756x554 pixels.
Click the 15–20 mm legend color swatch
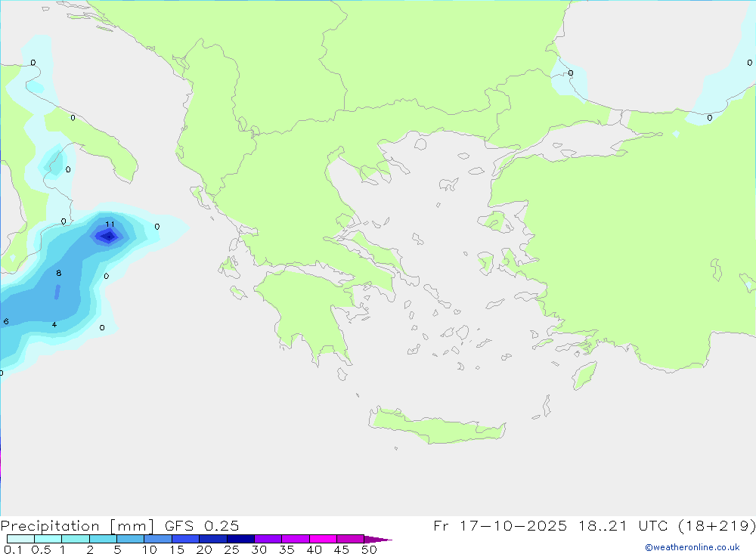[x=186, y=539]
